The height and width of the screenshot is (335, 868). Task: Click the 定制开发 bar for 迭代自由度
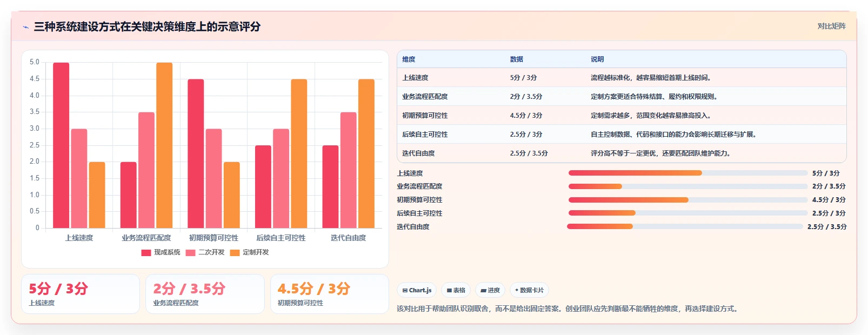coord(366,153)
